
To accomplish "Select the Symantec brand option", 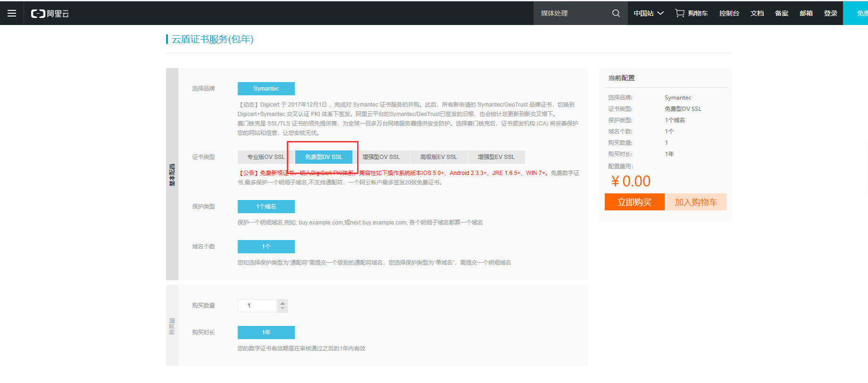I will pos(266,89).
